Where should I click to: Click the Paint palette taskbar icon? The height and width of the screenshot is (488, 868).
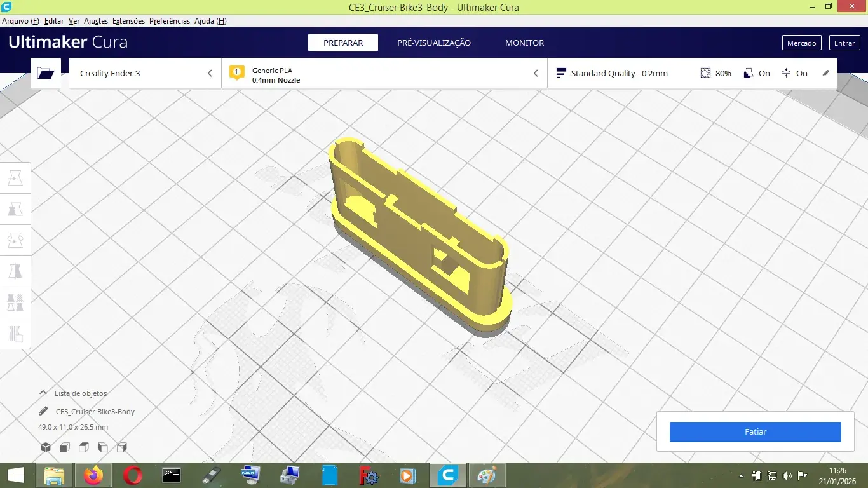point(487,475)
